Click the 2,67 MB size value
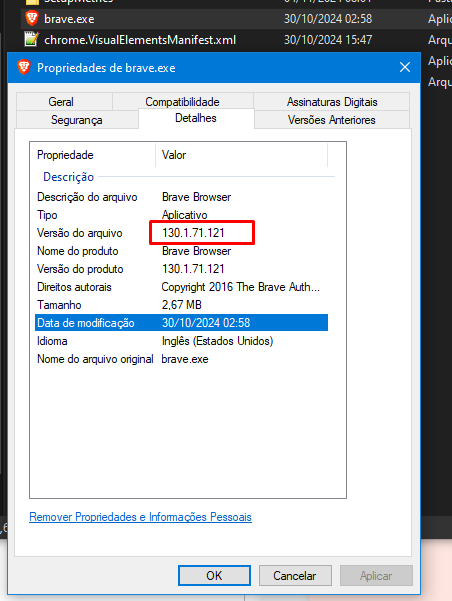This screenshot has height=601, width=452. click(182, 305)
